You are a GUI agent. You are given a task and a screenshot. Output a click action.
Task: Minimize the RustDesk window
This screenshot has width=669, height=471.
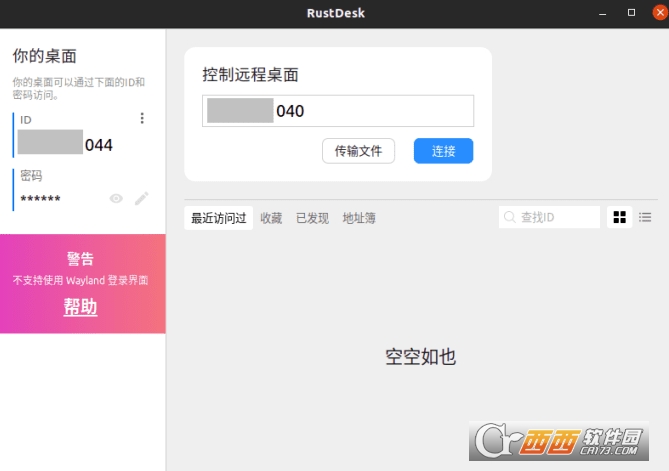(x=602, y=13)
